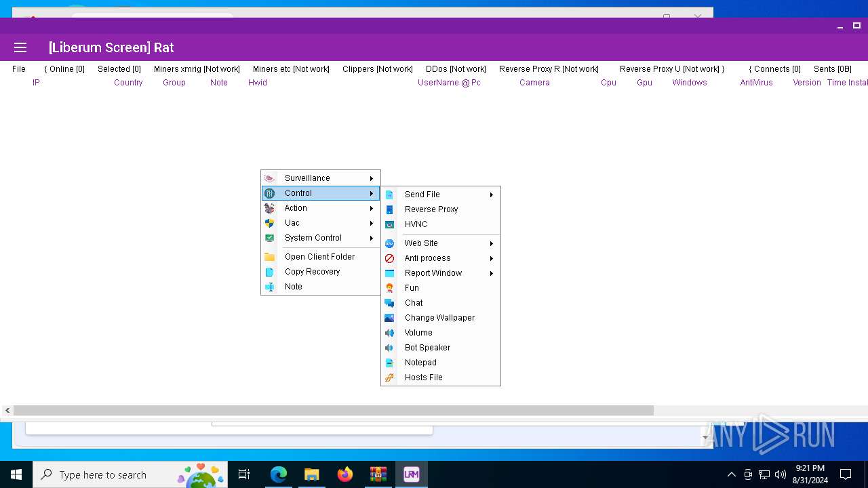Click Reverse Proxy R [Not work]
The height and width of the screenshot is (488, 868).
[x=549, y=69]
